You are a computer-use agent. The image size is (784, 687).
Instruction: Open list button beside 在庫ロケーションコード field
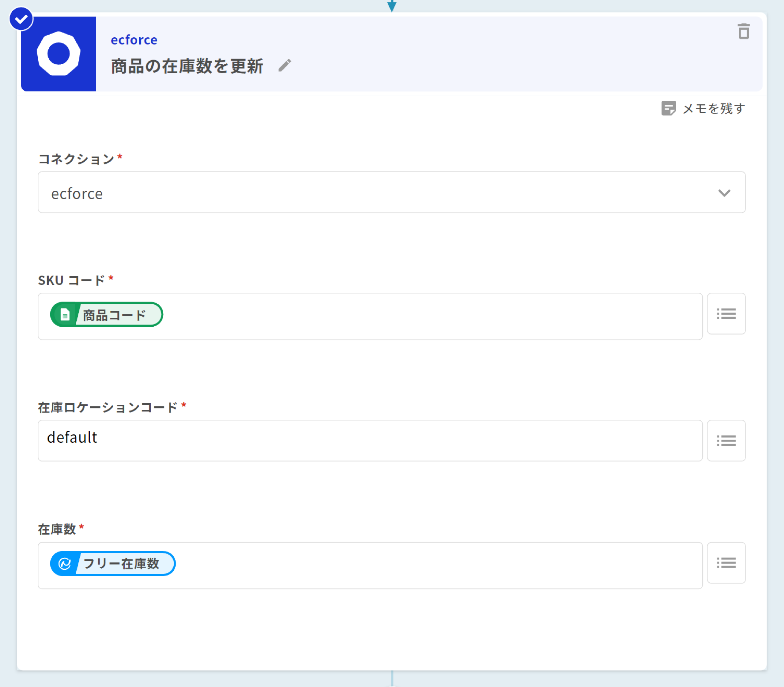tap(726, 441)
